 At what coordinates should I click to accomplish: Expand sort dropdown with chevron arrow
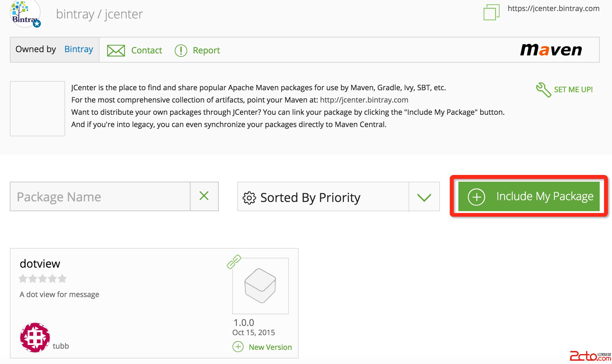(424, 197)
